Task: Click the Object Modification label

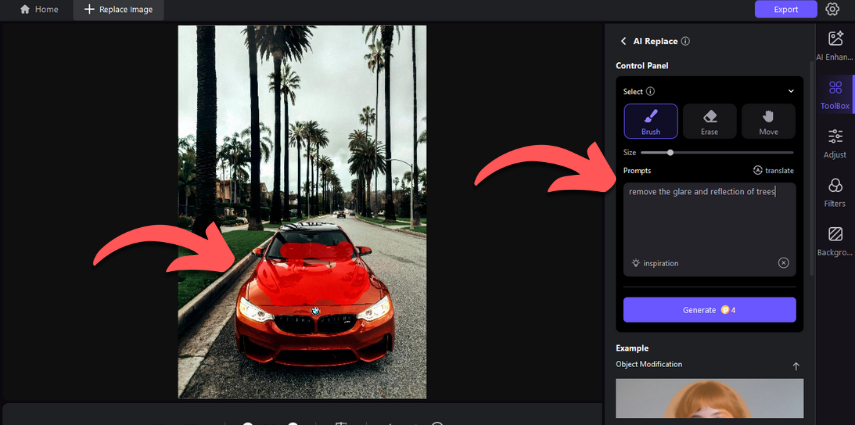Action: click(x=649, y=364)
